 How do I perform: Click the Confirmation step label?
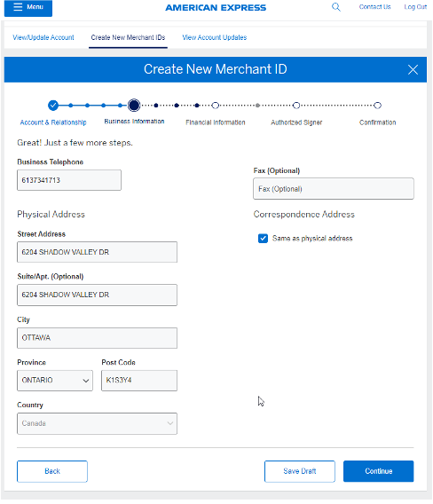tap(378, 122)
